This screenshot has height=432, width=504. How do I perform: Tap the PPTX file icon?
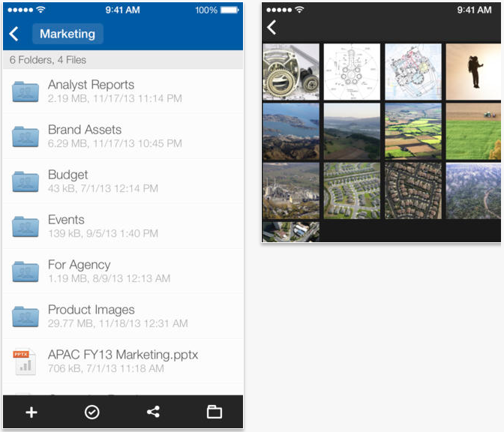pos(25,361)
